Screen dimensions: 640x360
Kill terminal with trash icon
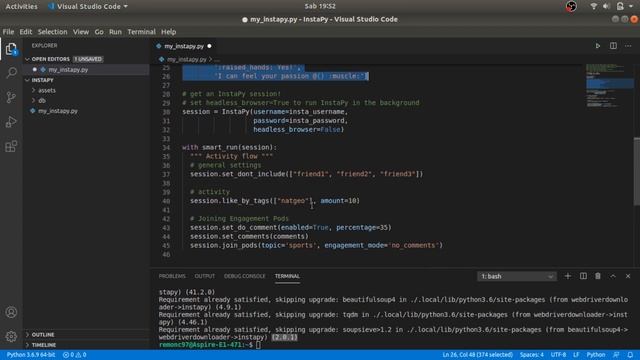tap(598, 276)
